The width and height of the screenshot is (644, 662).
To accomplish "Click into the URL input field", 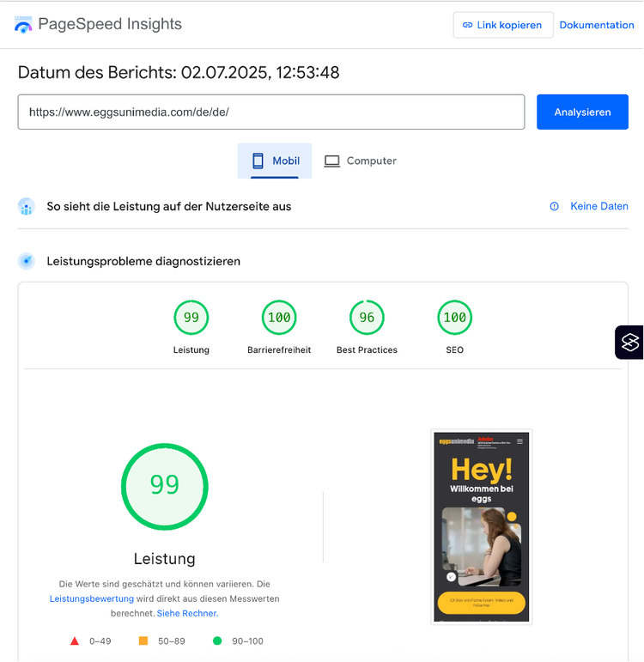I will point(270,112).
